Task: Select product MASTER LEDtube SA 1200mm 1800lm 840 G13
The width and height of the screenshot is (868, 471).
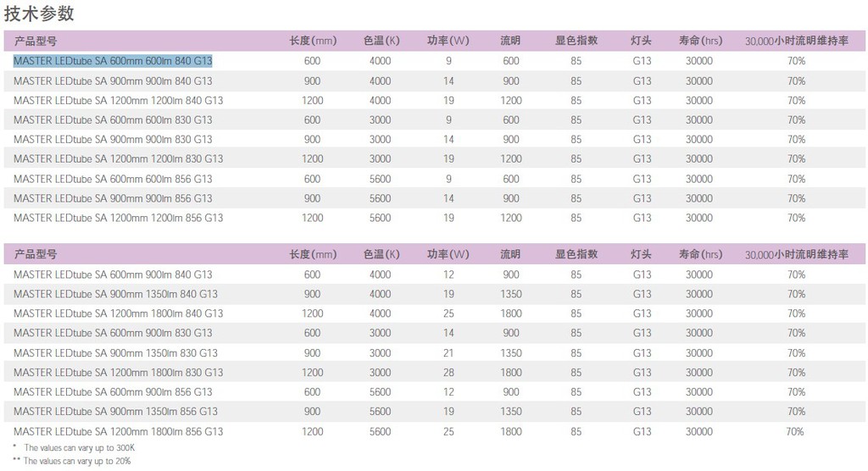Action: (118, 313)
